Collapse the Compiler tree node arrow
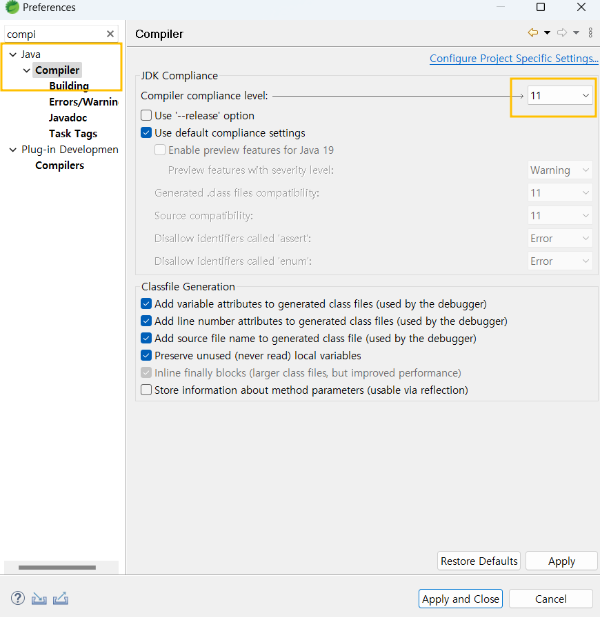The image size is (600, 617). click(26, 70)
